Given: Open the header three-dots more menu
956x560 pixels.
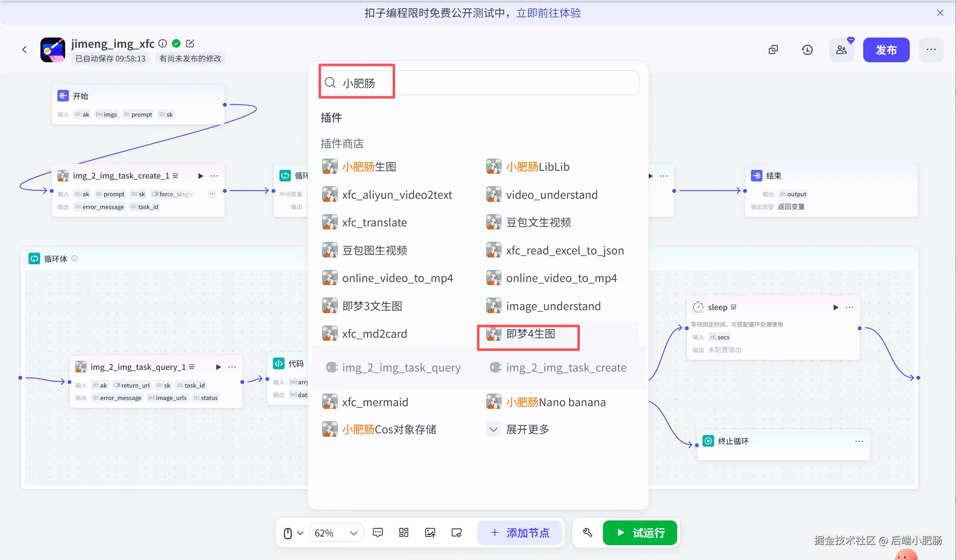Looking at the screenshot, I should (x=931, y=50).
